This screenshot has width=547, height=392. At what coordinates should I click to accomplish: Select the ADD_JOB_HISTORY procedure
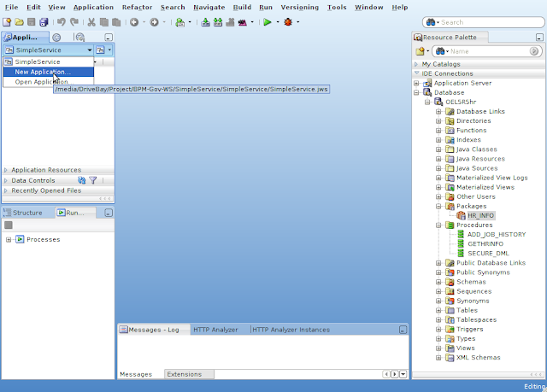tap(497, 235)
